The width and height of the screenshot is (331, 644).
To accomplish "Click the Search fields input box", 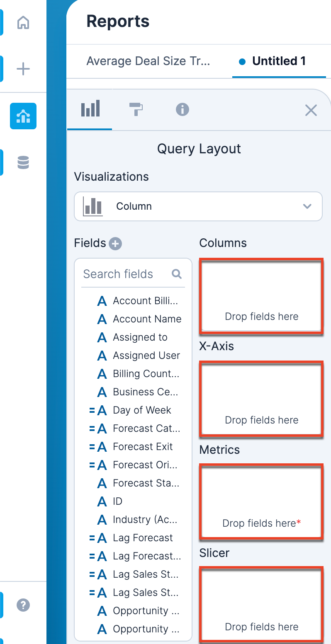I will point(124,274).
